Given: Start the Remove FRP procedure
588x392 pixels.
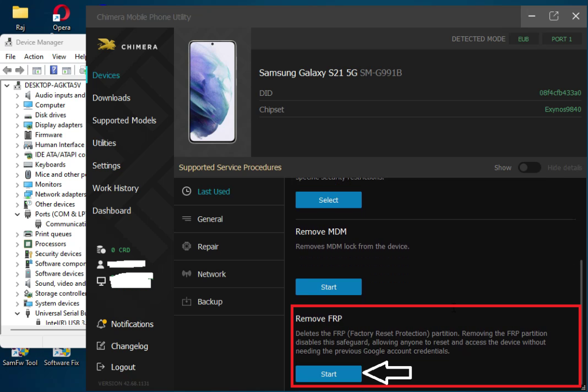Looking at the screenshot, I should pyautogui.click(x=328, y=374).
